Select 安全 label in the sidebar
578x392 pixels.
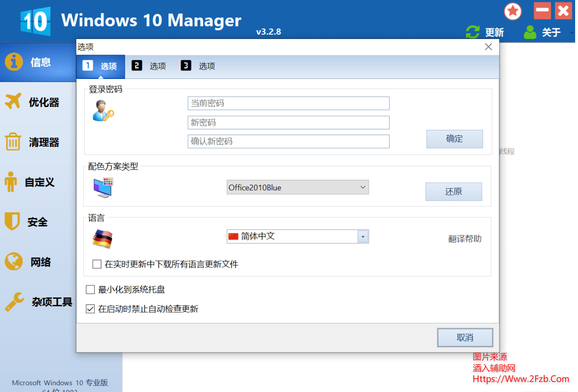38,222
